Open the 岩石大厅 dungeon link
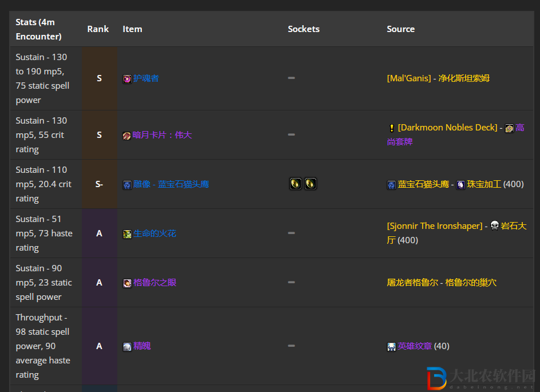Viewport: 540px width, 392px height. point(514,226)
